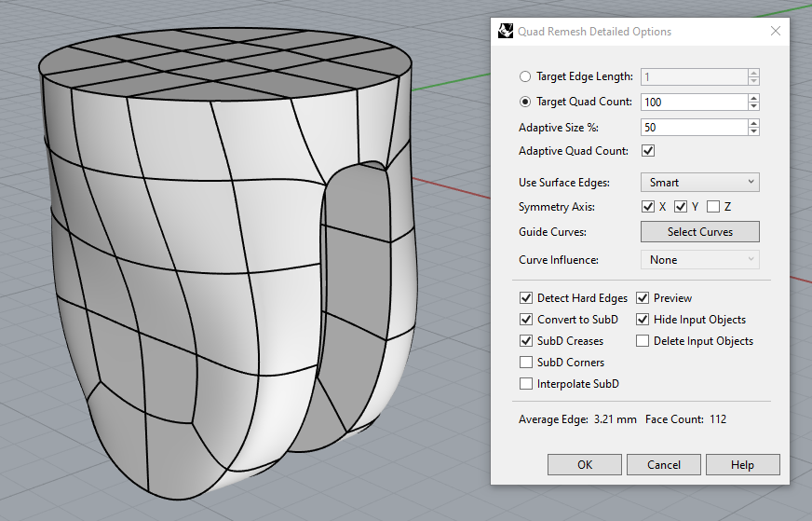812x521 pixels.
Task: Decrease Target Quad Count with down arrow
Action: [x=753, y=106]
